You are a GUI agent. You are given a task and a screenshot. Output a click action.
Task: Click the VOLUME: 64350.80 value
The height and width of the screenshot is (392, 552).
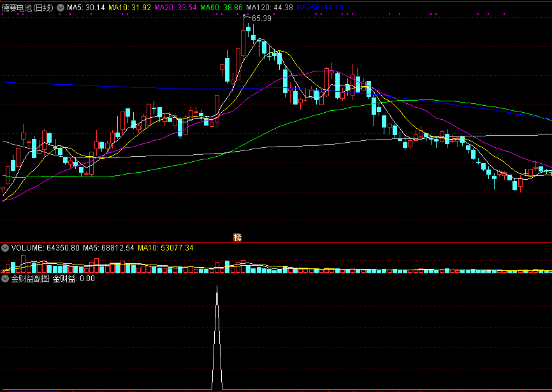[45, 248]
